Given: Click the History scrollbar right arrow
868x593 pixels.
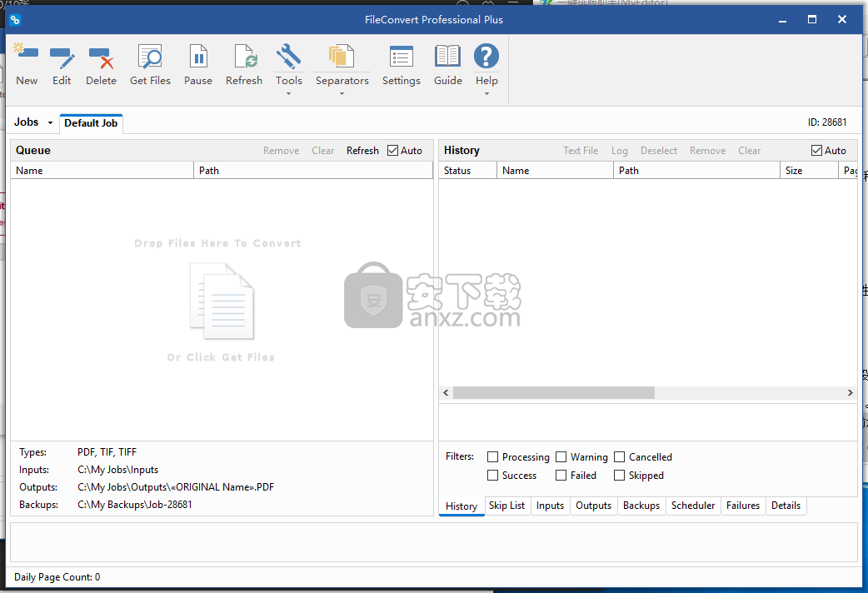Looking at the screenshot, I should pos(851,392).
